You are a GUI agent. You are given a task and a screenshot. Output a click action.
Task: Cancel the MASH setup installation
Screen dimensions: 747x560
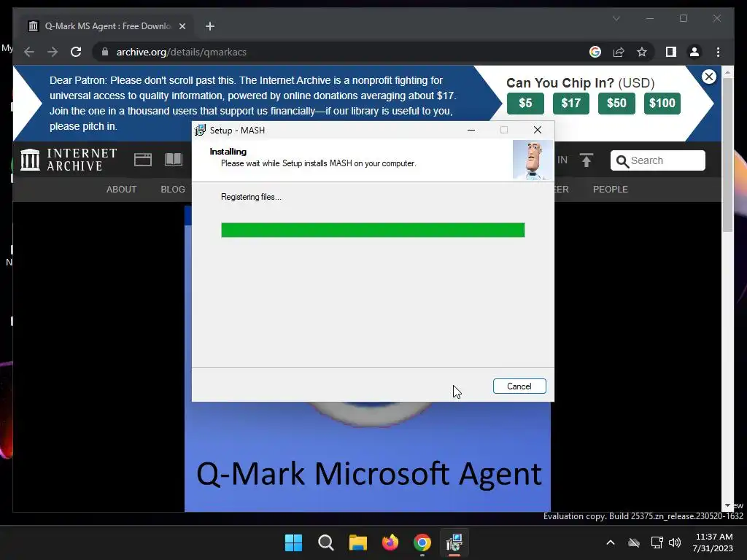click(519, 386)
